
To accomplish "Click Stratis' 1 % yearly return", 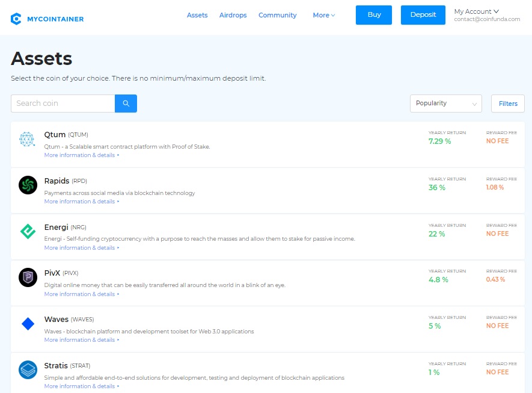I will coord(433,373).
